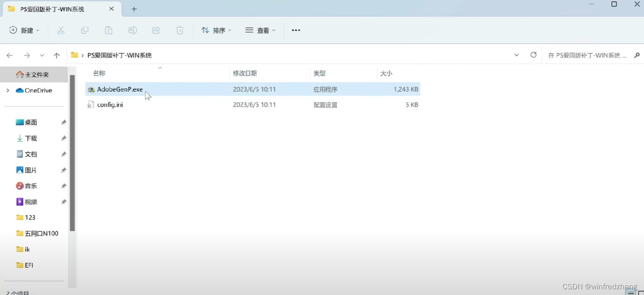Refresh the current folder view
The height and width of the screenshot is (295, 644).
pyautogui.click(x=534, y=55)
